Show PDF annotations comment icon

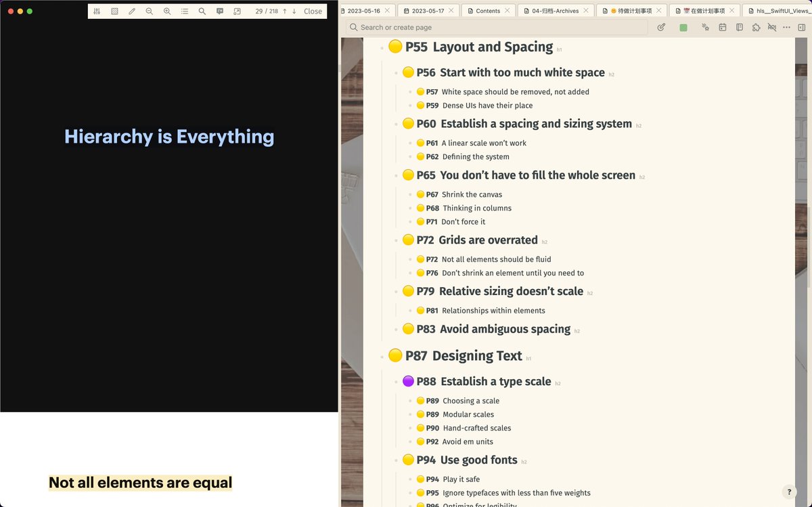(220, 12)
